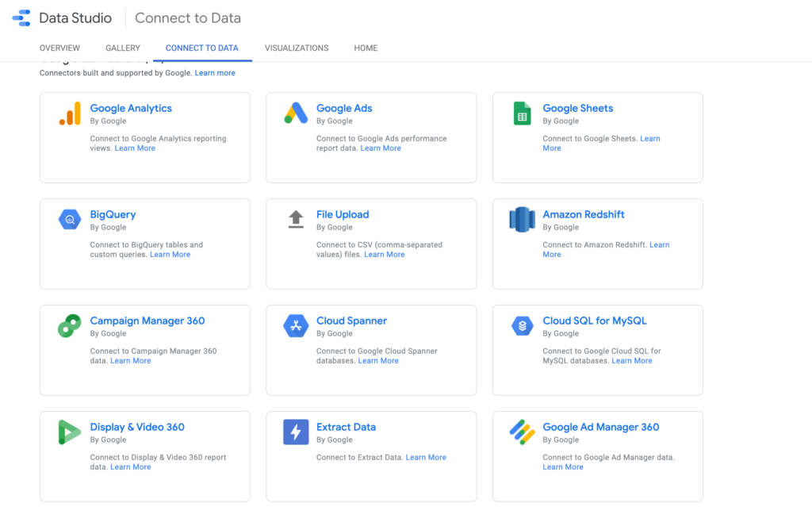Open the Google Ads connector title
The image size is (812, 507).
pyautogui.click(x=344, y=109)
